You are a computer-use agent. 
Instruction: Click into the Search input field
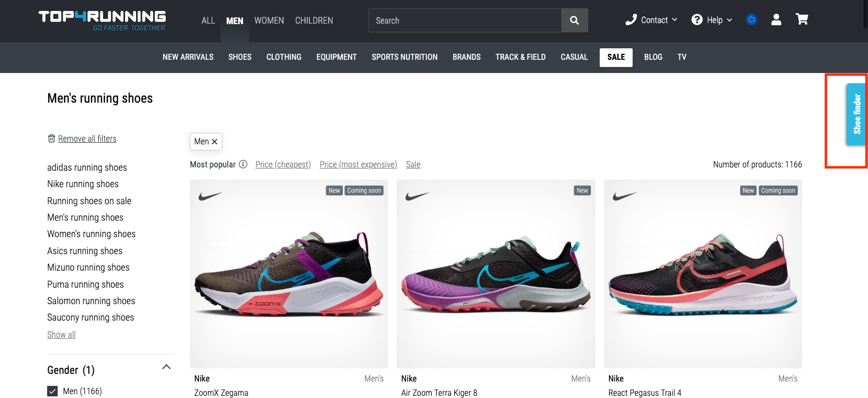tap(465, 20)
